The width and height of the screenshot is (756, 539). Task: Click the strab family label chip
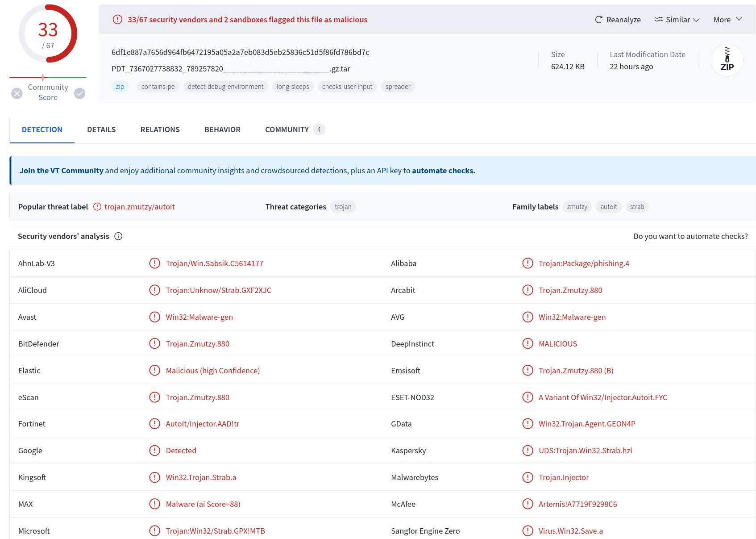pos(637,207)
